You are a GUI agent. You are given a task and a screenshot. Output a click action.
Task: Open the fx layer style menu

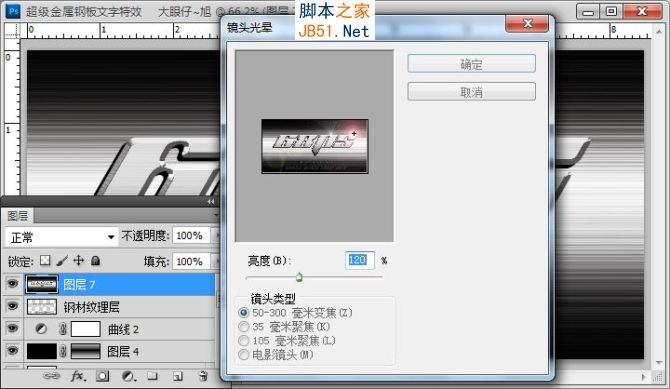(78, 376)
